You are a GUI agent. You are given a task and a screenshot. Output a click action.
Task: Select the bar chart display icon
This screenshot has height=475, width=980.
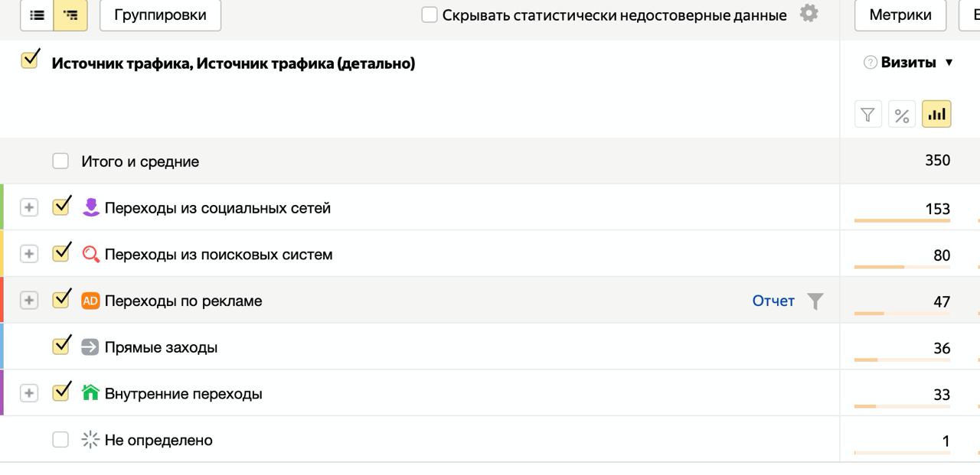[x=936, y=115]
